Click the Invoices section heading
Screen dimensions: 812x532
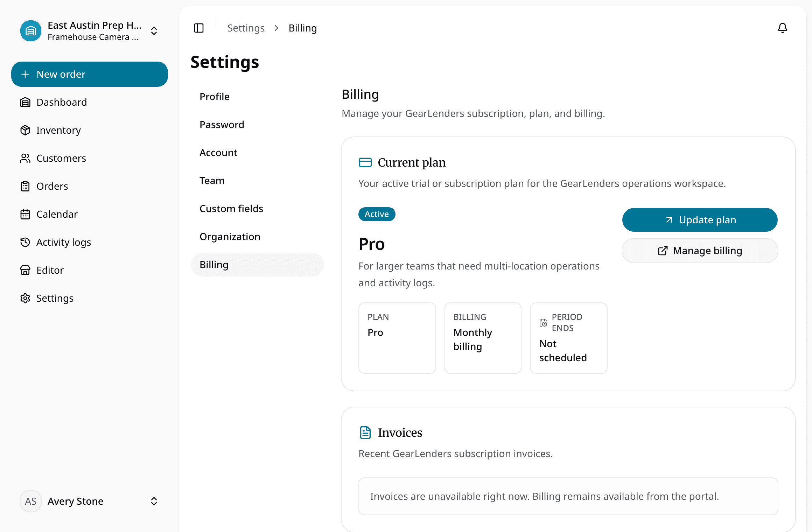pos(400,433)
